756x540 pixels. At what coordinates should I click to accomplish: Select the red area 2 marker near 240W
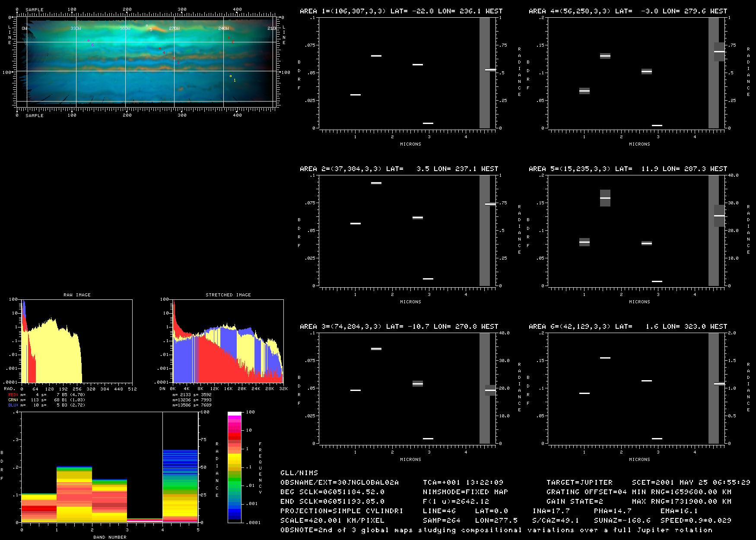pos(229,38)
